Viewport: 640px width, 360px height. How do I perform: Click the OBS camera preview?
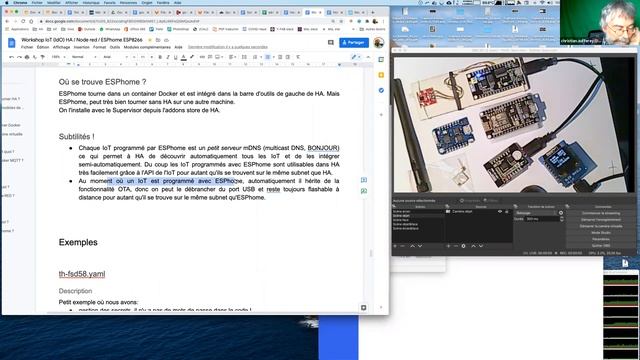(x=514, y=124)
